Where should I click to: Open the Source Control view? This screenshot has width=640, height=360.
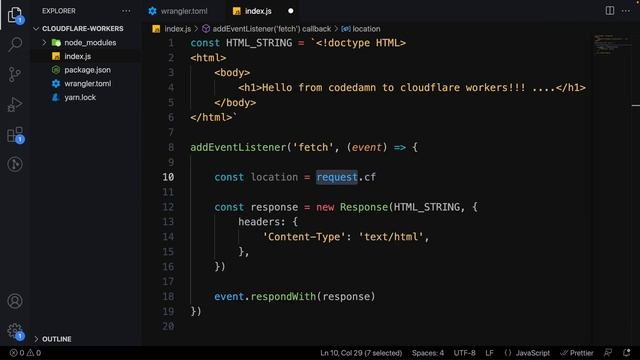[x=15, y=74]
